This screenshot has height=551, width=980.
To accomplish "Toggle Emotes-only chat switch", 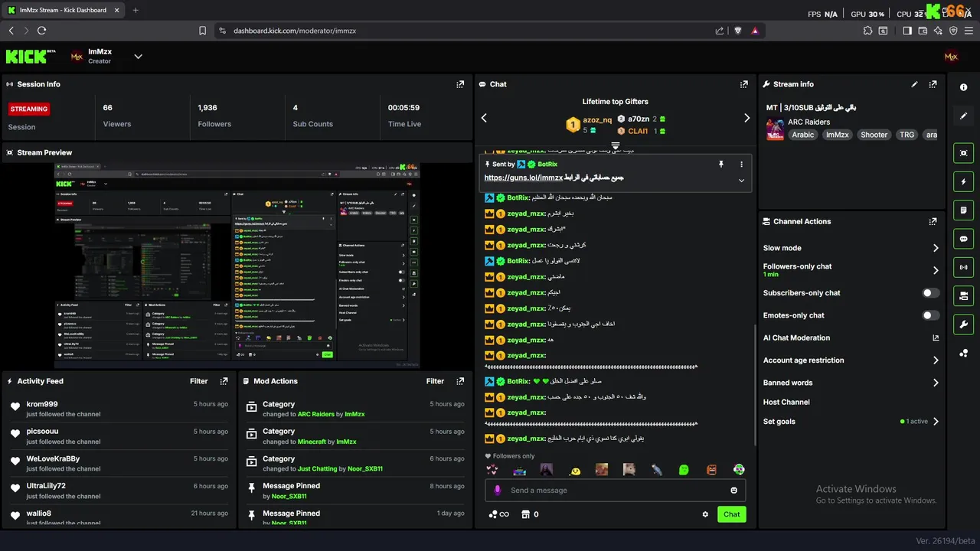I will click(x=930, y=315).
